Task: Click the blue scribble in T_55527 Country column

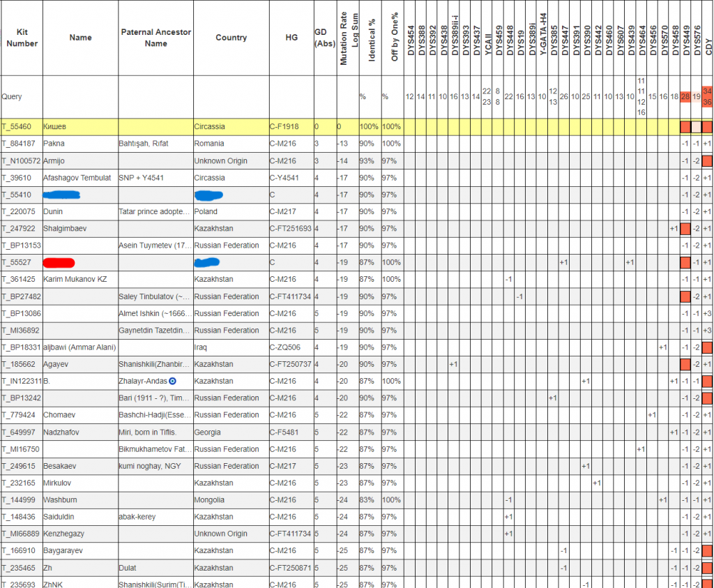Action: coord(208,262)
